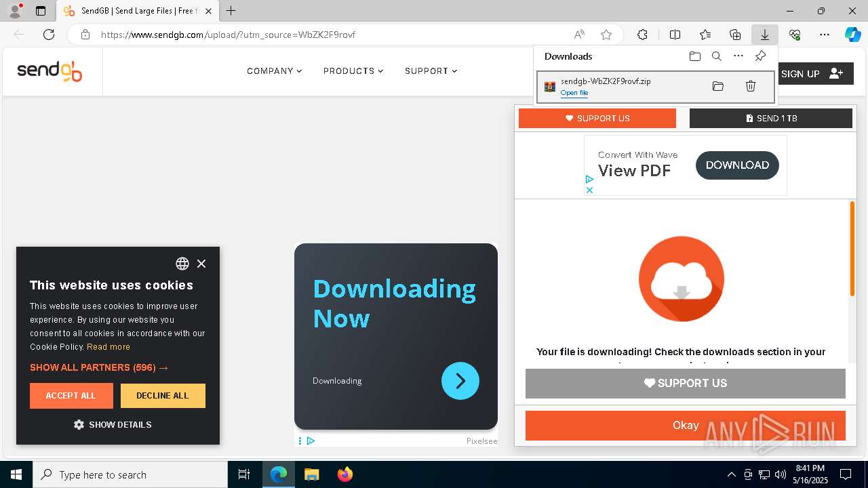This screenshot has width=868, height=488.
Task: Expand SHOW DETAILS in cookie banner
Action: click(x=113, y=425)
